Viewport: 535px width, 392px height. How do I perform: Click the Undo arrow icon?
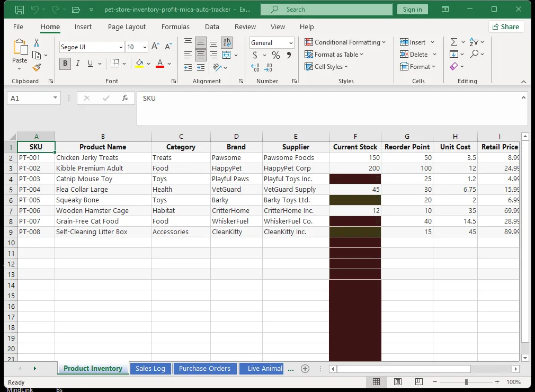click(x=35, y=10)
